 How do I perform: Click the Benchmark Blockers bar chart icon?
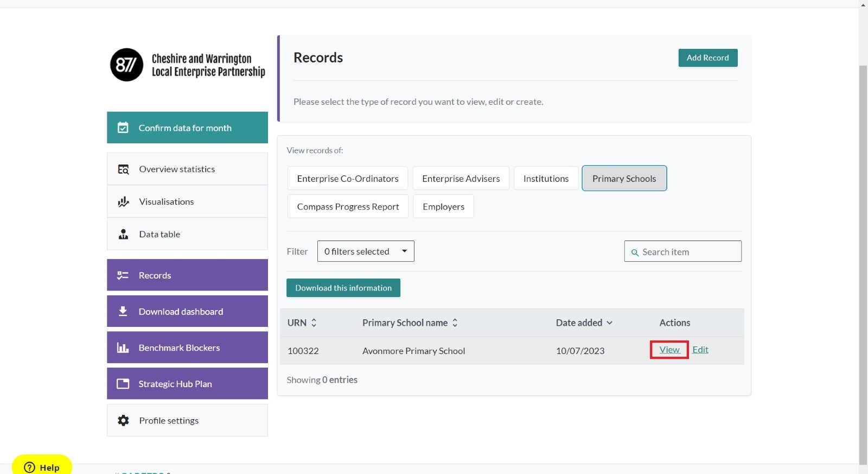(123, 347)
